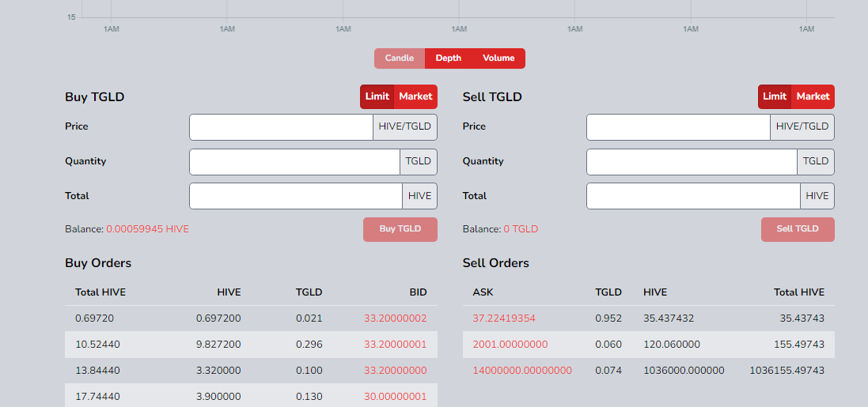The width and height of the screenshot is (868, 407).
Task: Select the 37.22419354 ask price
Action: 504,318
